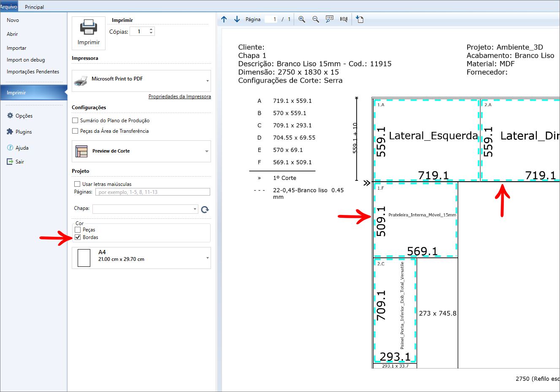Select Abrir in the file menu

tap(12, 34)
